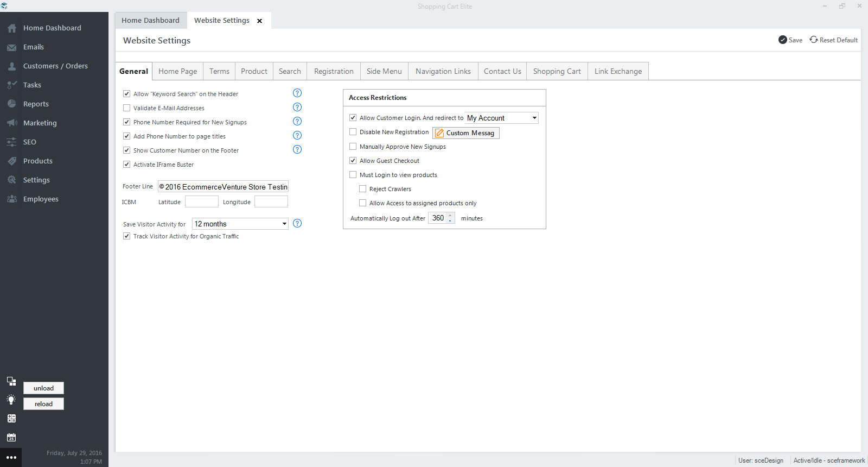Toggle Show Customer Number on the Footer
This screenshot has width=868, height=467.
tap(127, 150)
